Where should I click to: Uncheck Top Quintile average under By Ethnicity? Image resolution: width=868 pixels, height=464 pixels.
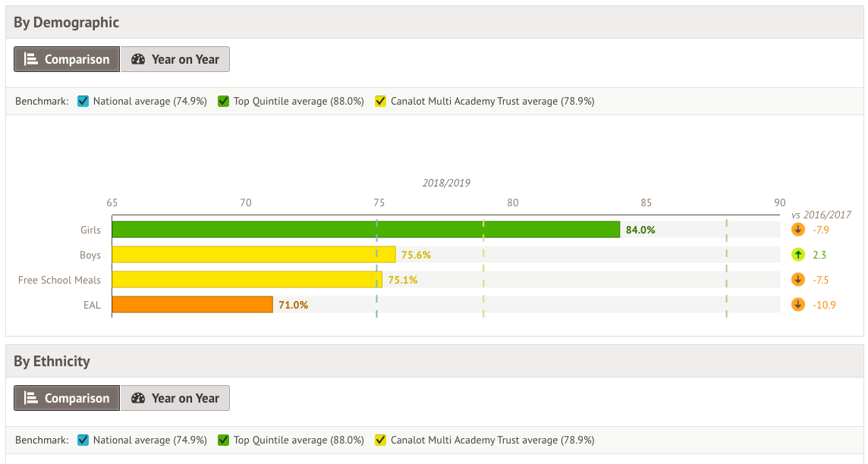224,440
